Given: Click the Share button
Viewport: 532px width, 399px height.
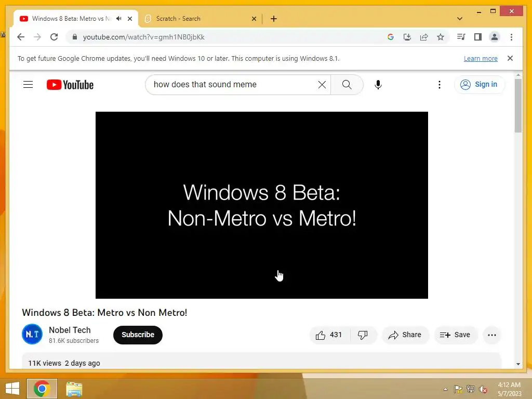Looking at the screenshot, I should coord(405,335).
